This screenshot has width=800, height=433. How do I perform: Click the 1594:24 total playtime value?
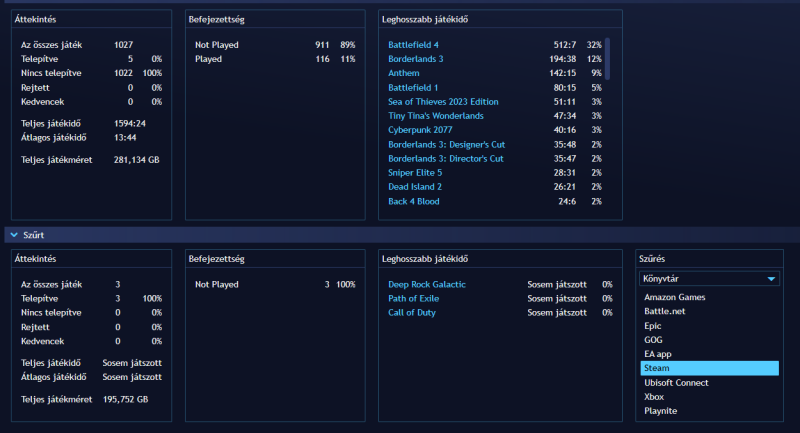[x=130, y=123]
